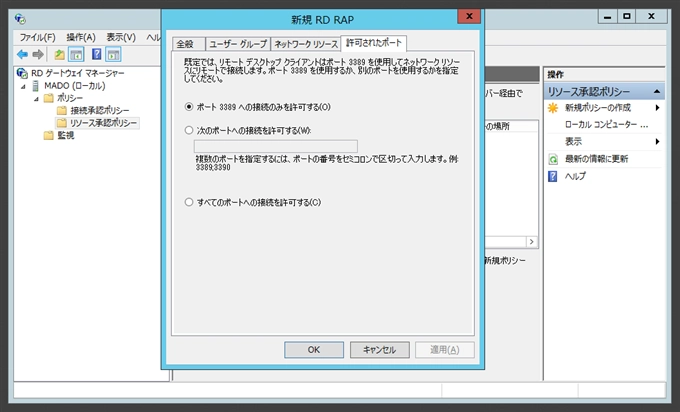680x412 pixels.
Task: Click the custom port numbers text field
Action: click(x=276, y=146)
